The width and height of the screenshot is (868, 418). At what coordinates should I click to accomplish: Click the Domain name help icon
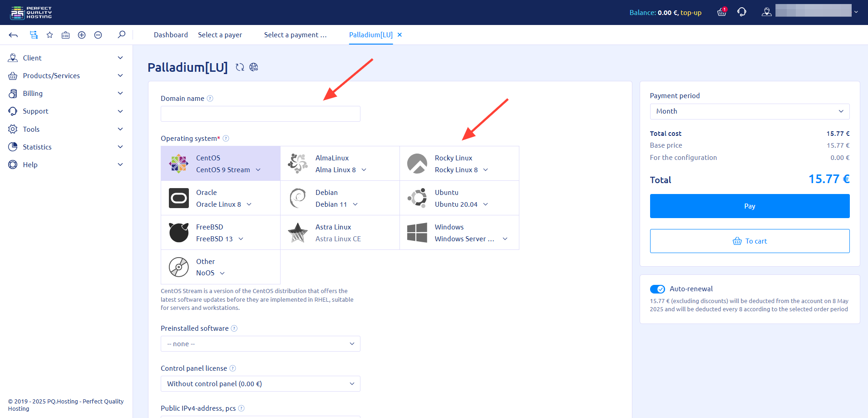tap(210, 99)
